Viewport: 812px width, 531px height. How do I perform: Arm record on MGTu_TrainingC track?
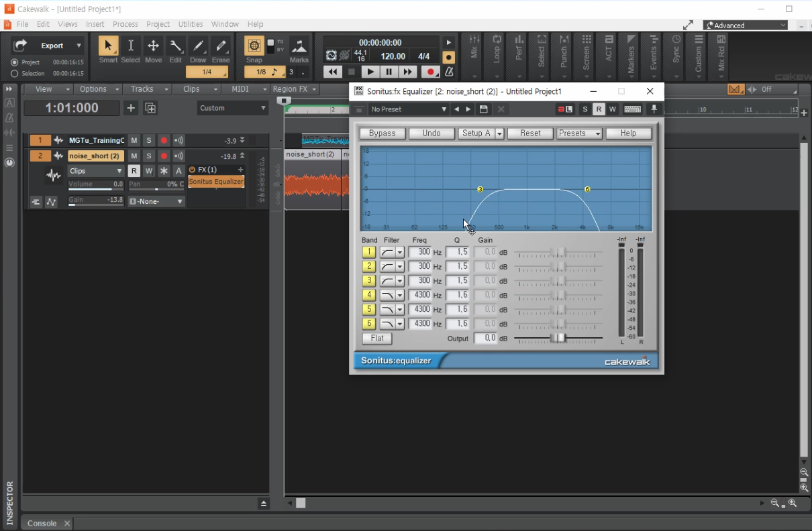pos(164,140)
